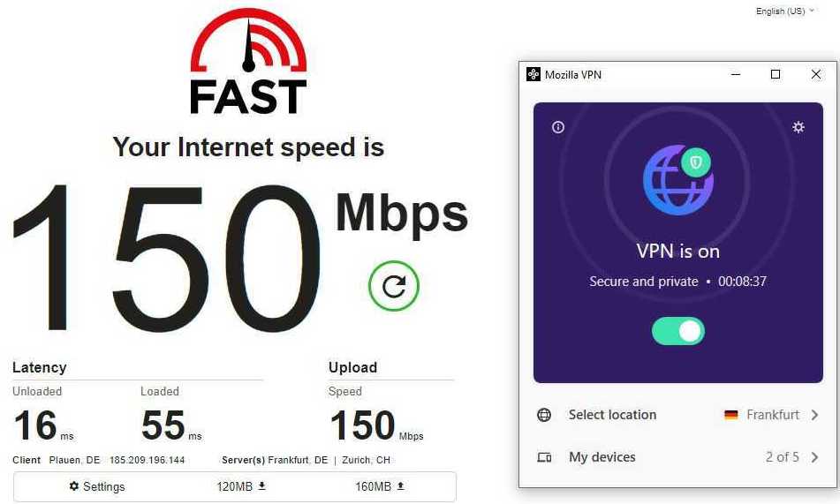Viewport: 840px width, 504px height.
Task: Turn off the VPN toggle switch
Action: click(x=677, y=332)
